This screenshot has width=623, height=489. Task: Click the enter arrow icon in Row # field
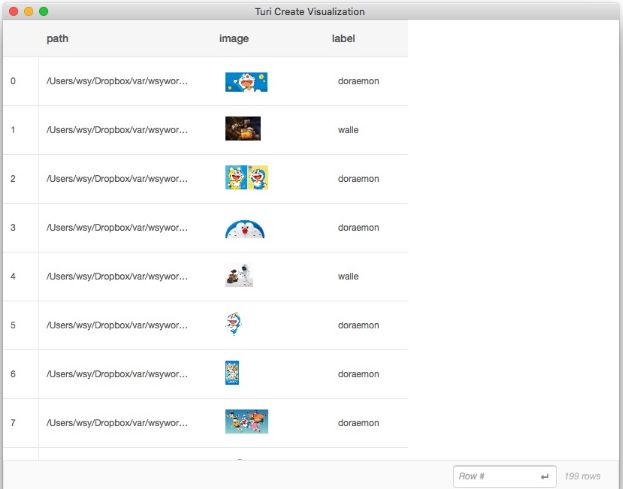coord(545,476)
